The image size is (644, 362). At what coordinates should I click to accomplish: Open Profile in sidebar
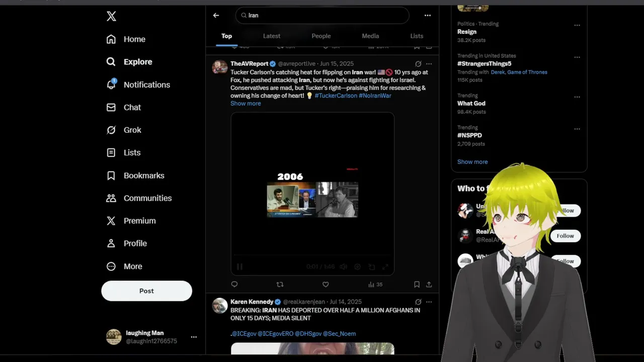click(x=126, y=243)
